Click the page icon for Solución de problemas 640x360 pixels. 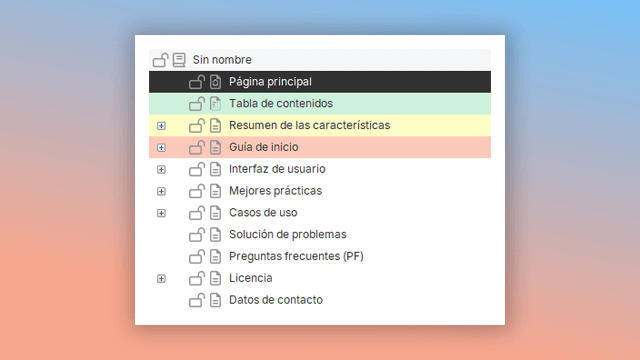pyautogui.click(x=215, y=235)
